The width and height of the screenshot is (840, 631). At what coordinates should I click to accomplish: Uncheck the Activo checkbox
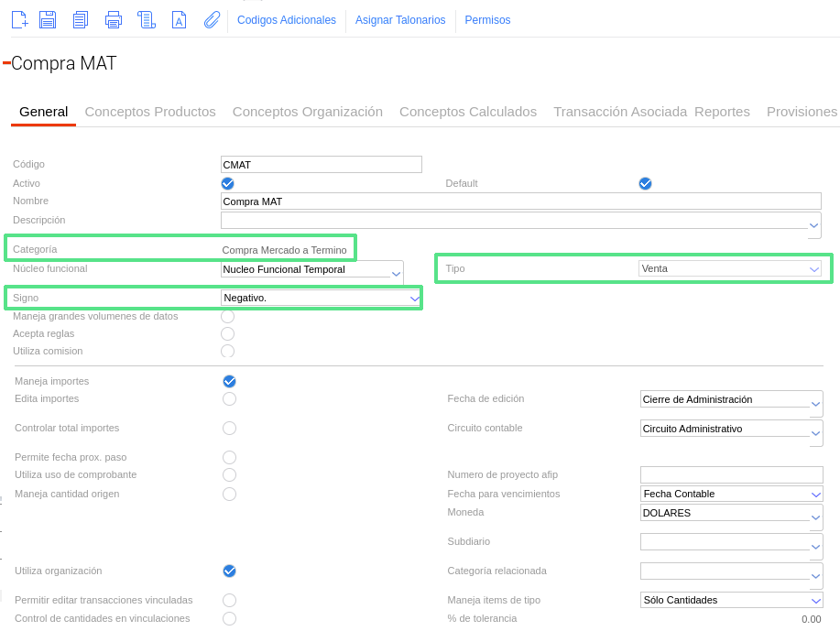(228, 183)
